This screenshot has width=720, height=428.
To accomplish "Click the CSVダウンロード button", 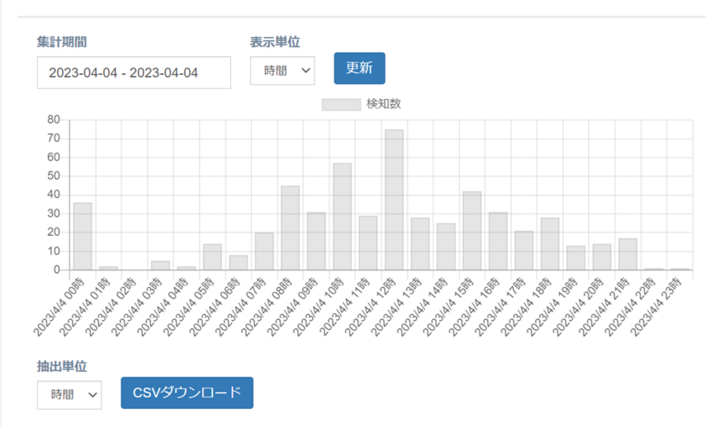I will [187, 393].
